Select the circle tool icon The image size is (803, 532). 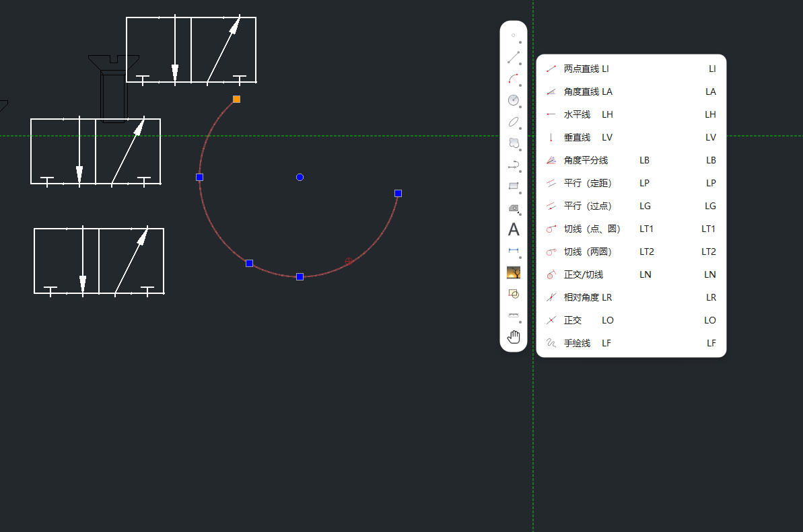(513, 100)
